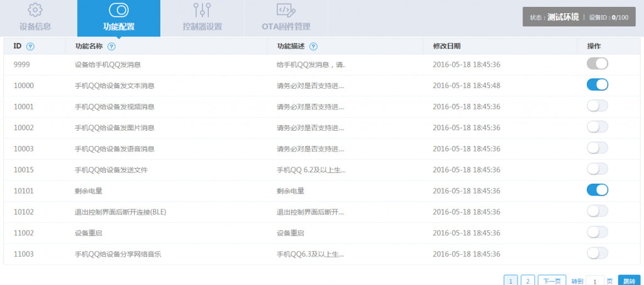Click ID cell 10001
The width and height of the screenshot is (644, 285).
24,107
